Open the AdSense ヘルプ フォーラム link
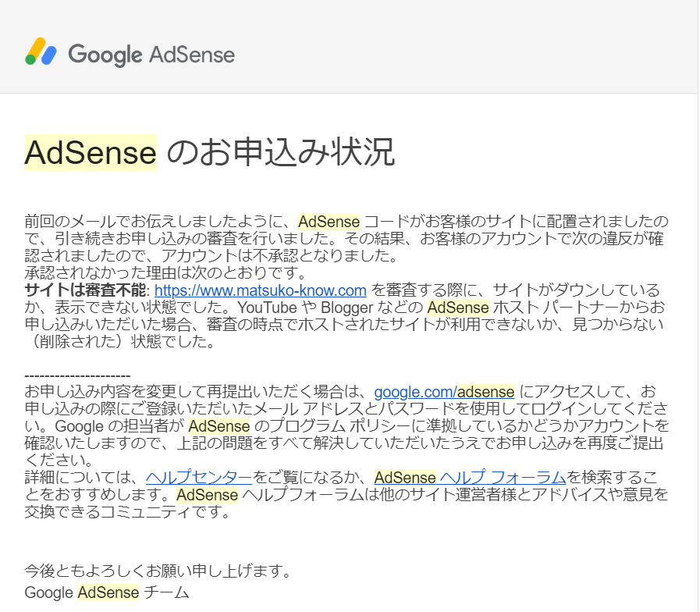The width and height of the screenshot is (700, 612). tap(470, 478)
